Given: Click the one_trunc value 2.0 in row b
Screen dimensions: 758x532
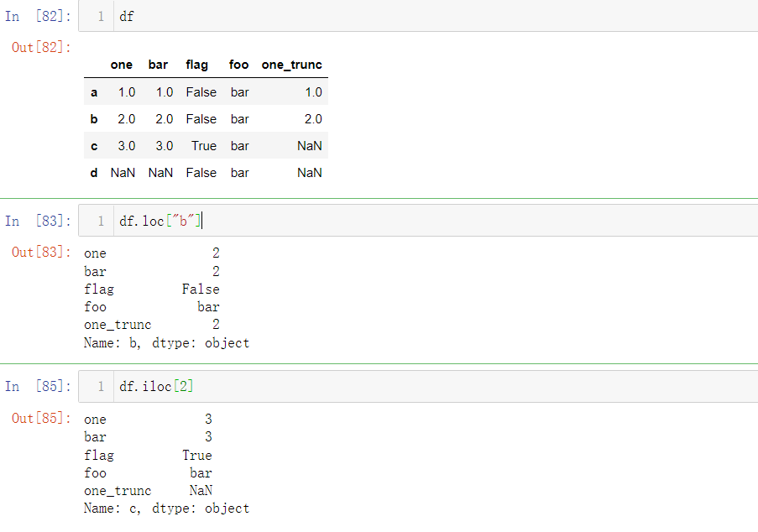Looking at the screenshot, I should (x=313, y=119).
